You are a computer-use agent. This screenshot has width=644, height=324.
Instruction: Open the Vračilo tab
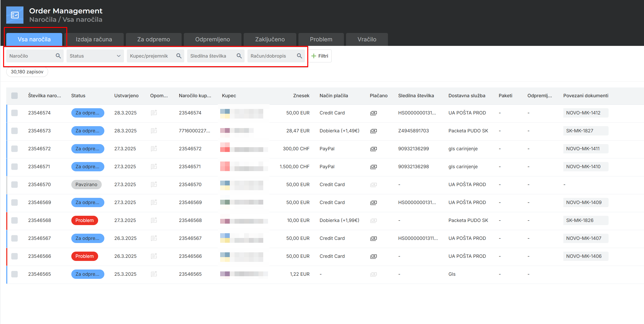[366, 39]
